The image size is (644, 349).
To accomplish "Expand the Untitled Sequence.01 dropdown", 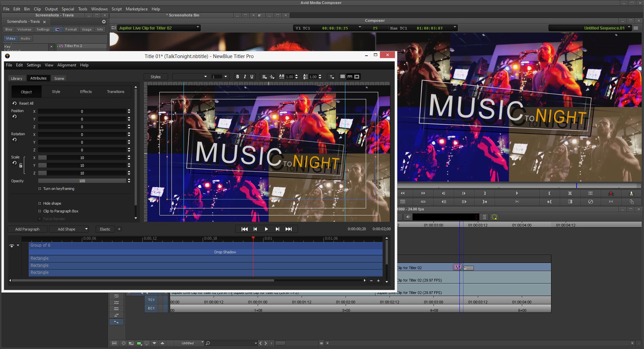I will (629, 28).
